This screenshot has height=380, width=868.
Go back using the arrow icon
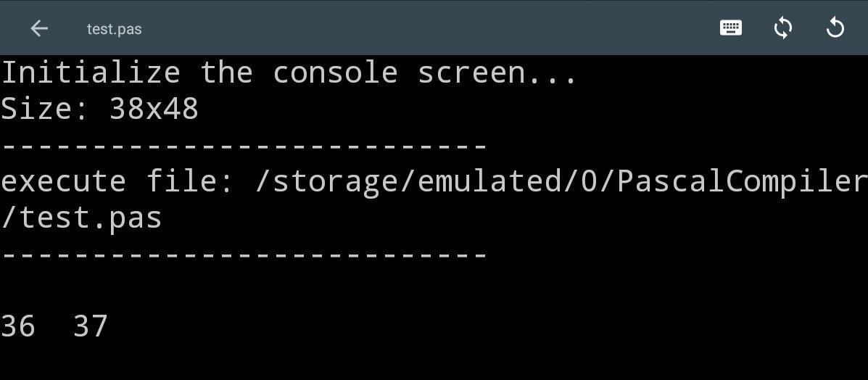point(39,28)
